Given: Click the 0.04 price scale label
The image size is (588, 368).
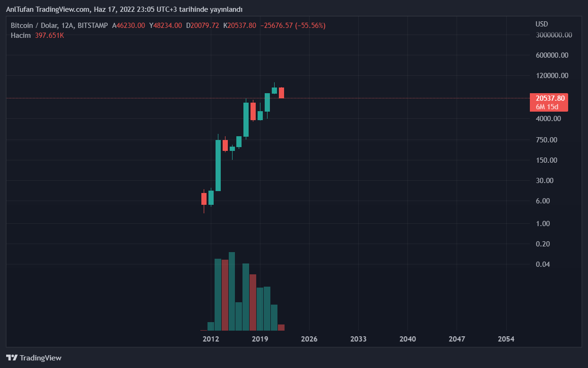Looking at the screenshot, I should click(542, 264).
